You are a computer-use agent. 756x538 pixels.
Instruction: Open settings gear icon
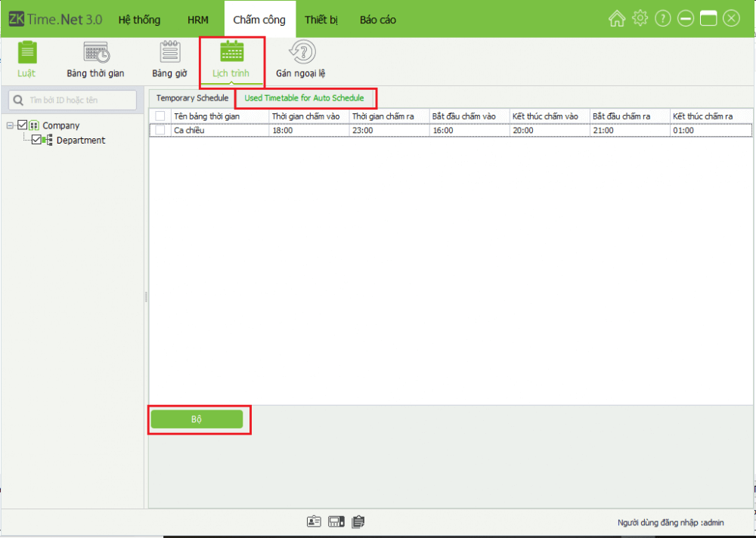tap(640, 19)
